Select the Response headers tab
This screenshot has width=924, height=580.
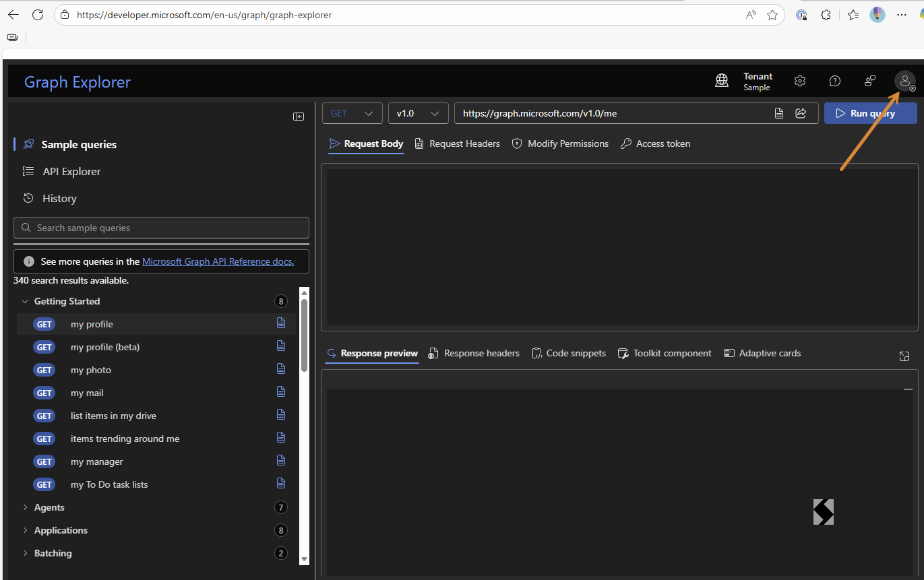474,353
